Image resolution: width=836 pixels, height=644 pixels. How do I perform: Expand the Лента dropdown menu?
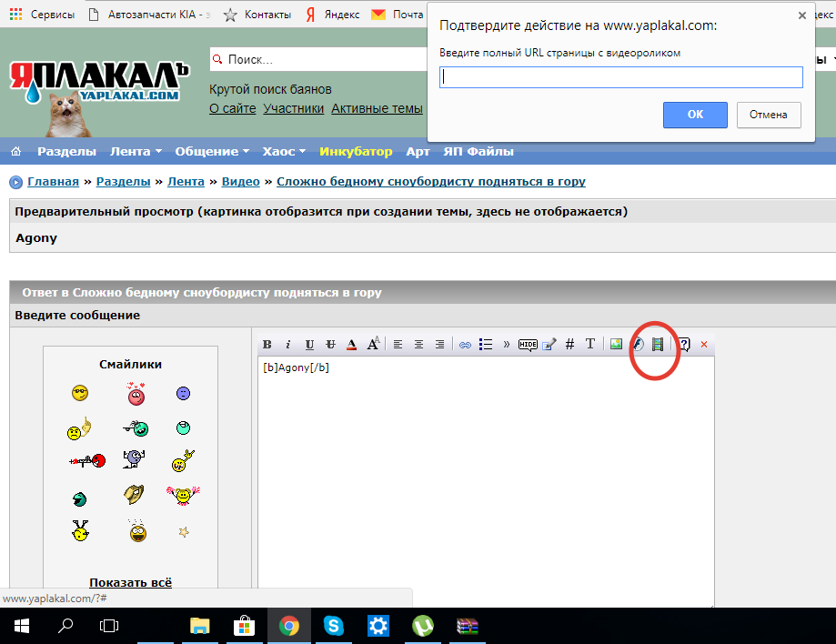click(x=136, y=151)
